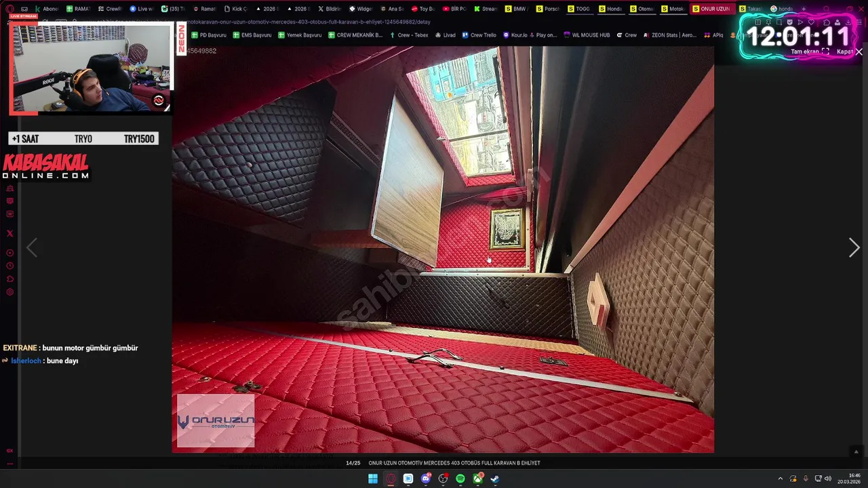Open Yemek Başvuru bookmark
Image resolution: width=868 pixels, height=488 pixels.
299,35
